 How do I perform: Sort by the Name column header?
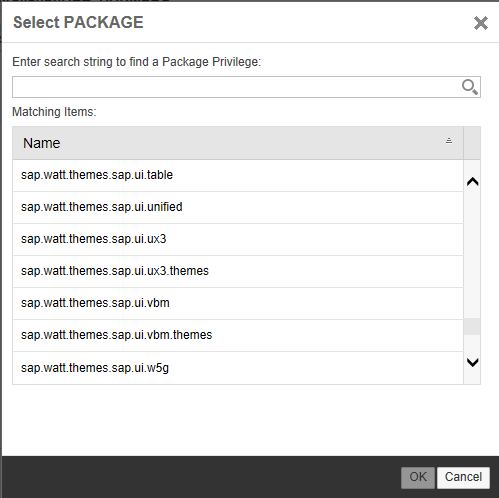pyautogui.click(x=238, y=143)
